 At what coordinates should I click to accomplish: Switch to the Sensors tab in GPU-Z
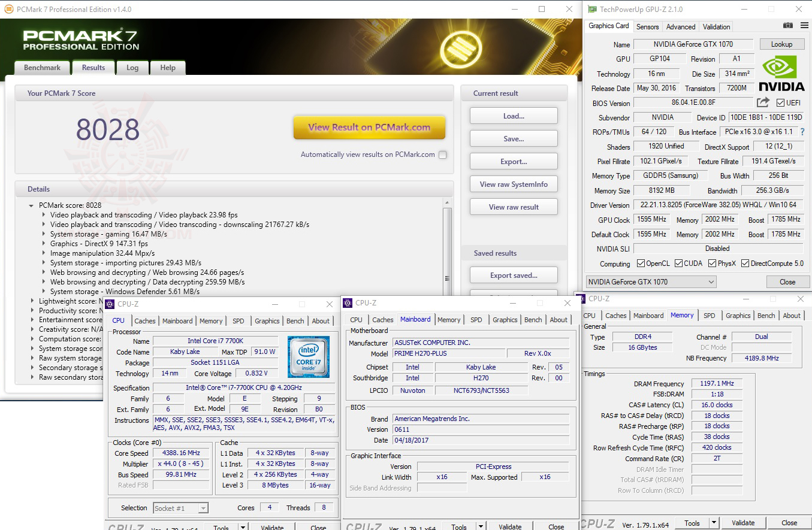647,26
